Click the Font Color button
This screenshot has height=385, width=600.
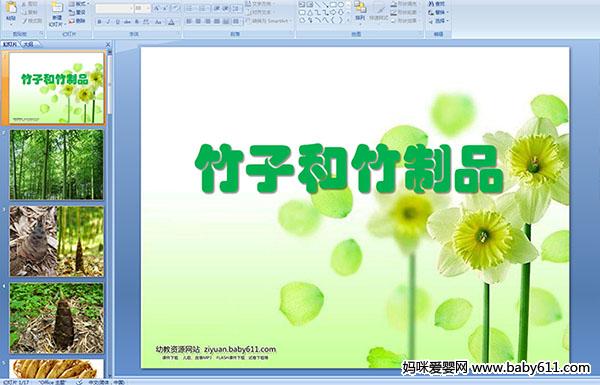[171, 22]
